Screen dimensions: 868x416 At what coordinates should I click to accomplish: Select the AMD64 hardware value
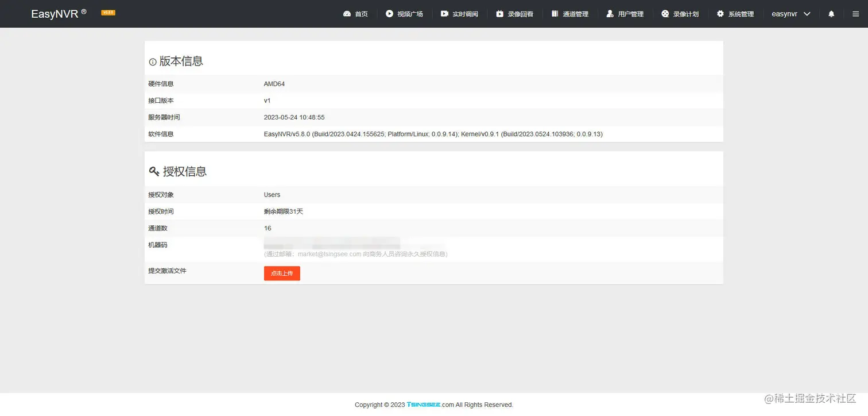coord(274,84)
